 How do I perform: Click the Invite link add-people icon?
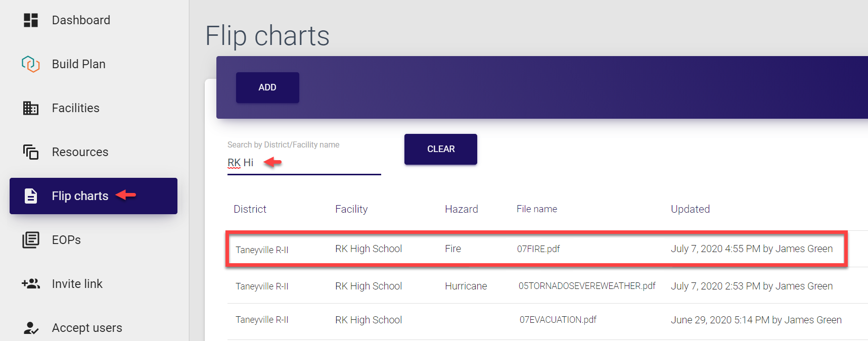click(x=31, y=284)
